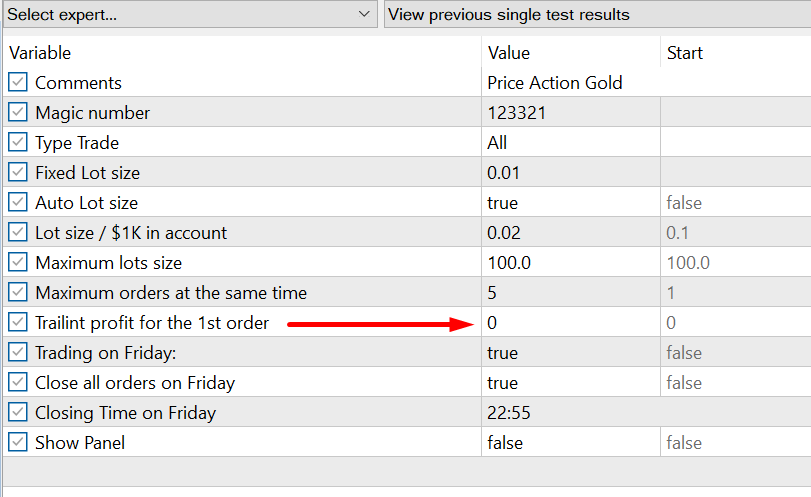
Task: Uncheck the Comments variable checkbox
Action: tap(18, 83)
